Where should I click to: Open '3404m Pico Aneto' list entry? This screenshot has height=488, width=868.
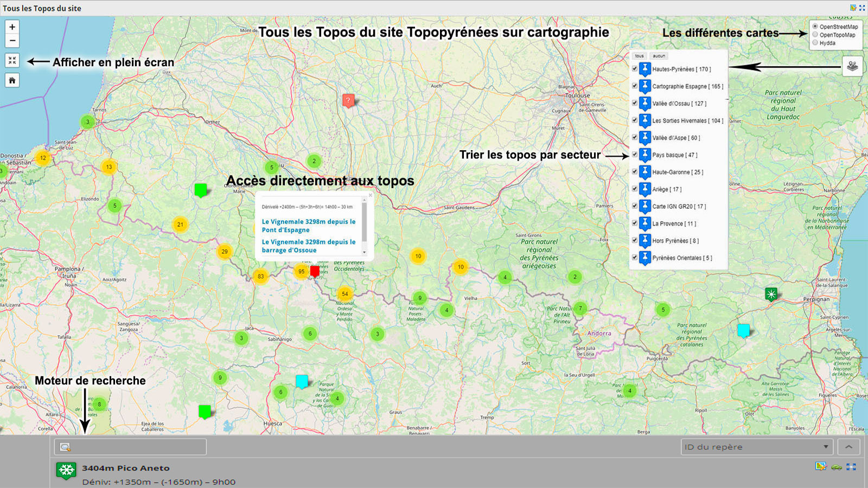(x=125, y=468)
